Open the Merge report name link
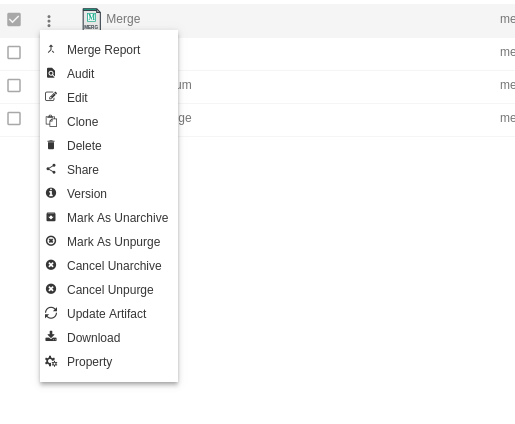The height and width of the screenshot is (424, 515). pos(123,19)
